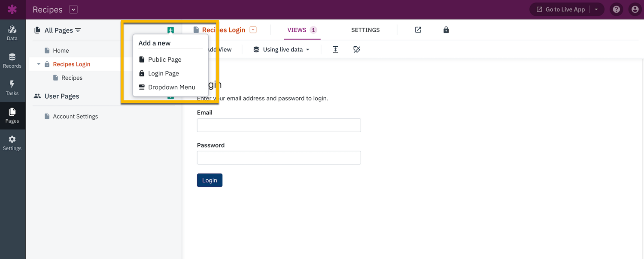Open the Data section in sidebar
644x259 pixels.
coord(12,33)
